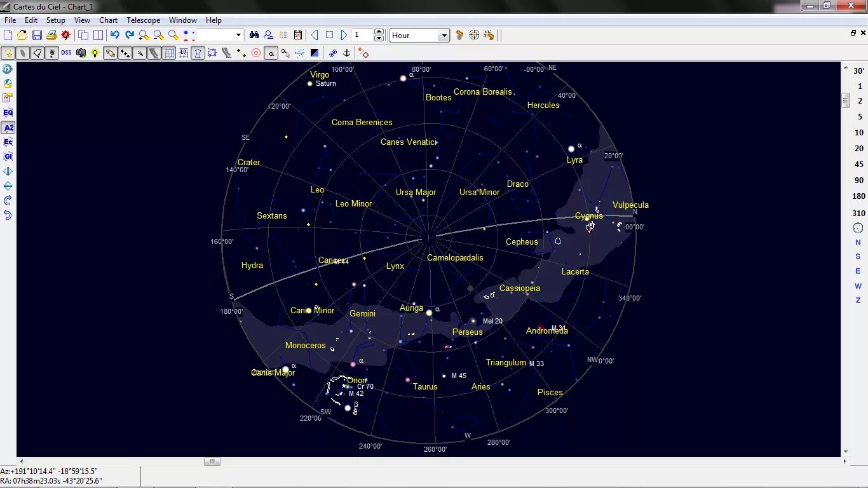The height and width of the screenshot is (488, 868).
Task: Open the Telescope menu
Action: click(x=144, y=20)
